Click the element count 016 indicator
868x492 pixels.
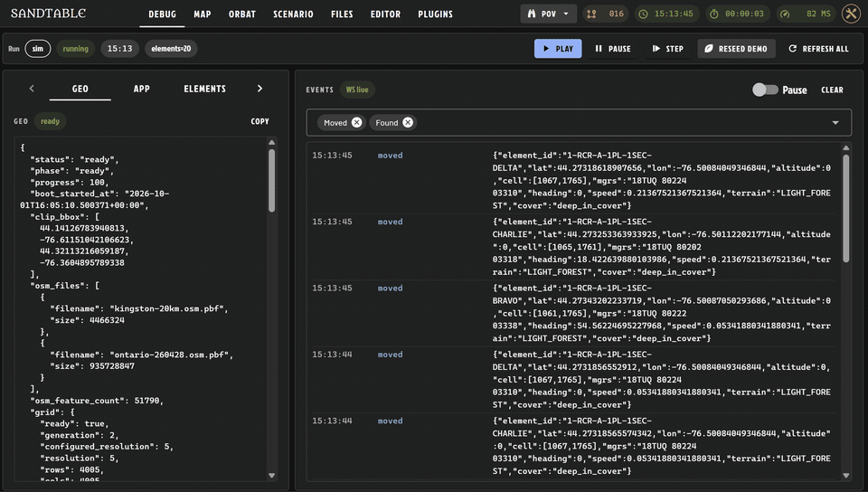[x=605, y=14]
